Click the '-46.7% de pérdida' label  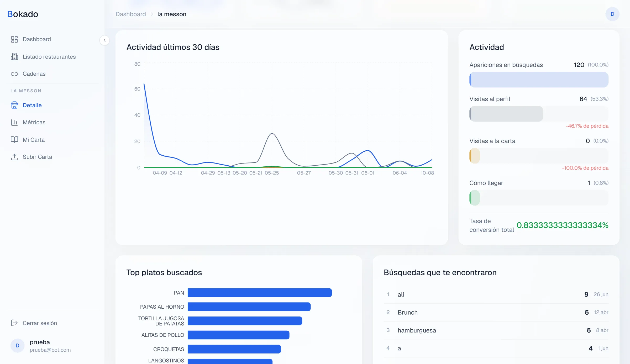click(x=587, y=126)
